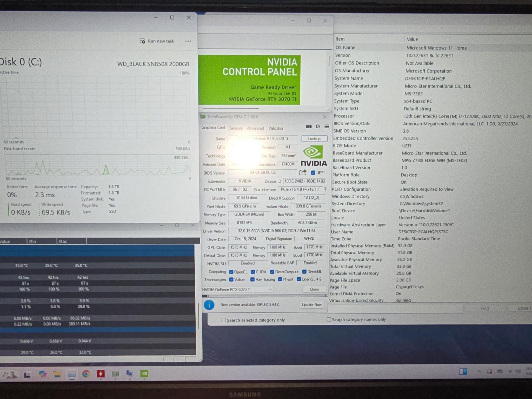Open the GPU-Z hamburger menu
The image size is (532, 399).
327,127
